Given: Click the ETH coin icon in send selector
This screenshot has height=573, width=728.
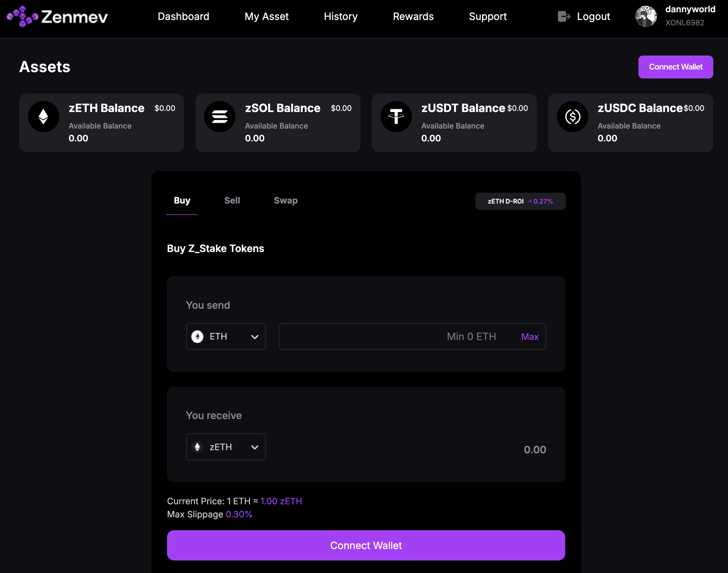Looking at the screenshot, I should pyautogui.click(x=197, y=336).
